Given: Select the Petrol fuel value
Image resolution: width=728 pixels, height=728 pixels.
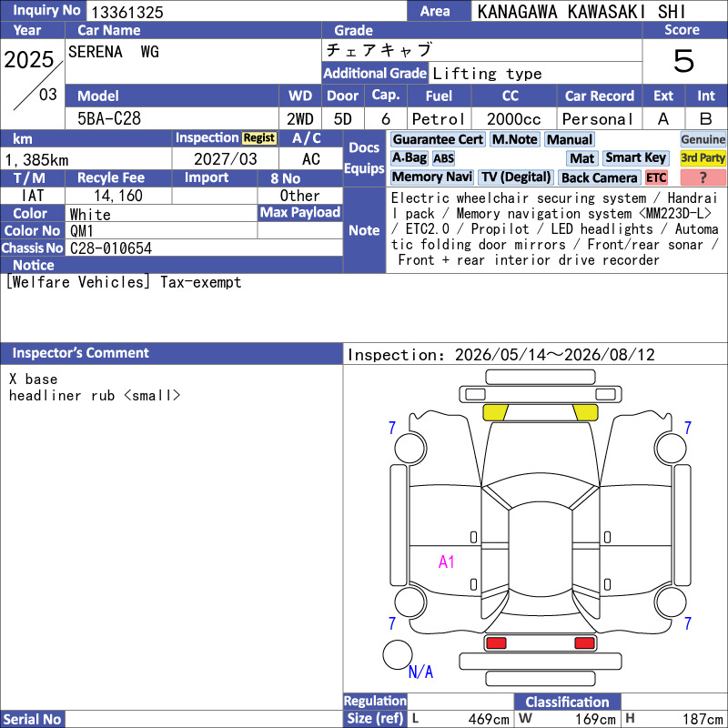Looking at the screenshot, I should 439,119.
